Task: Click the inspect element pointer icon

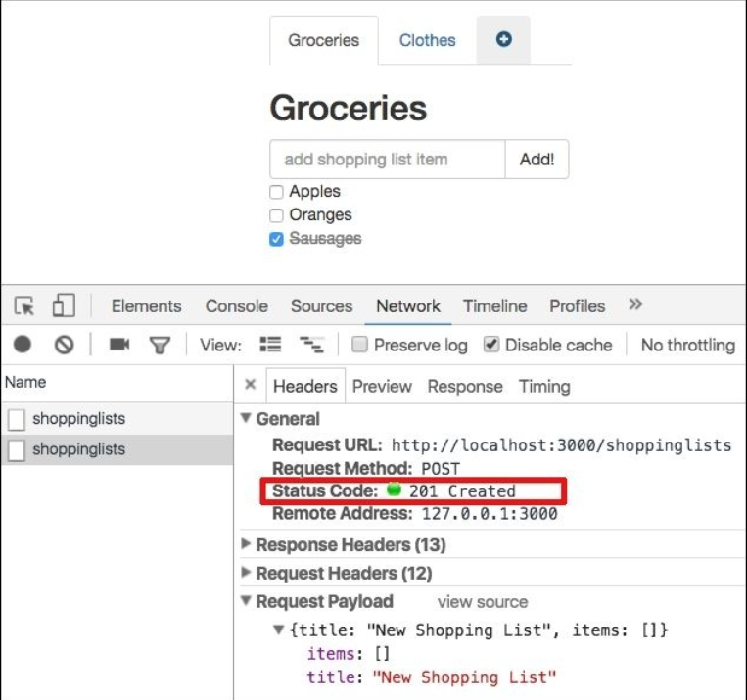Action: (24, 306)
